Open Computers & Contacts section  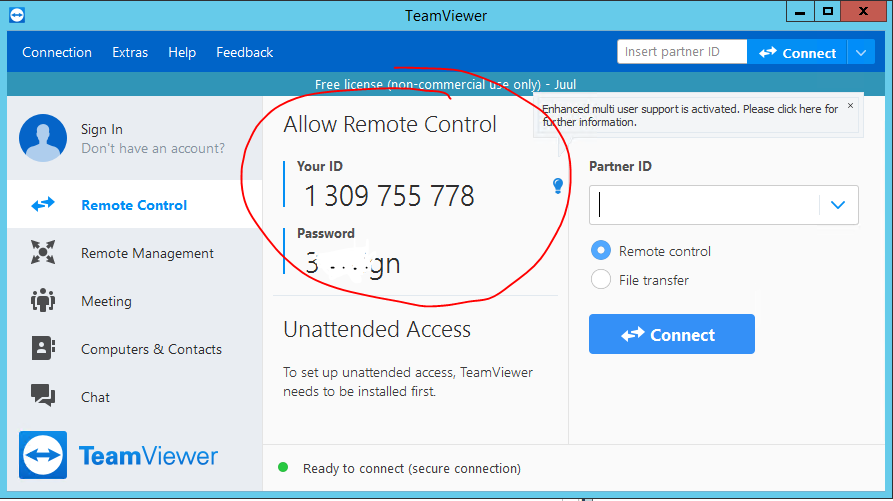coord(135,348)
